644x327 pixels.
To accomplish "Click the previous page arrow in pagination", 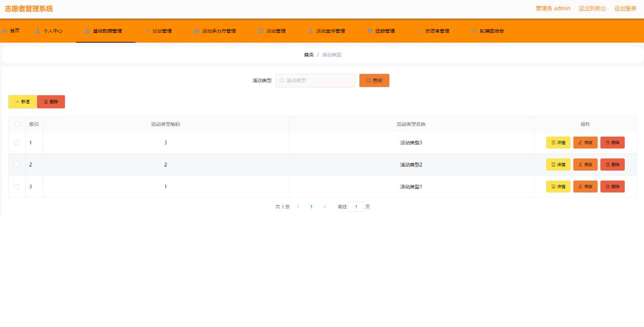I will (x=298, y=207).
